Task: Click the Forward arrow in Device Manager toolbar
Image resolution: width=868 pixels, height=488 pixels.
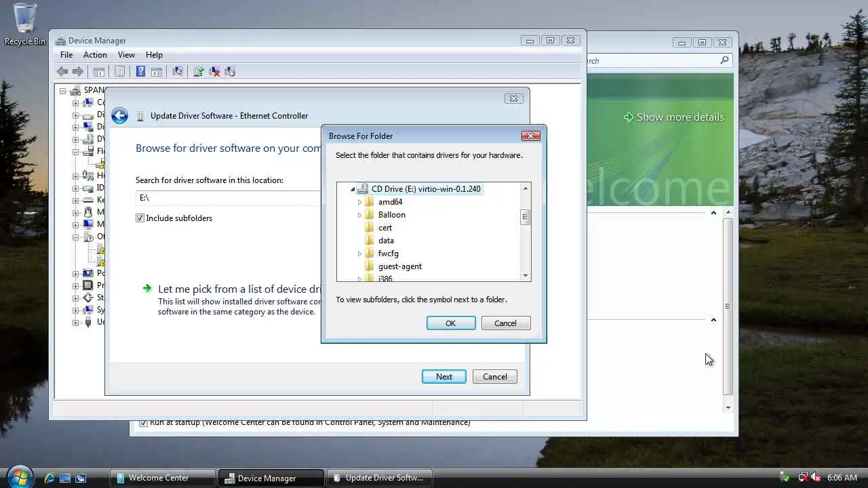Action: (x=78, y=71)
